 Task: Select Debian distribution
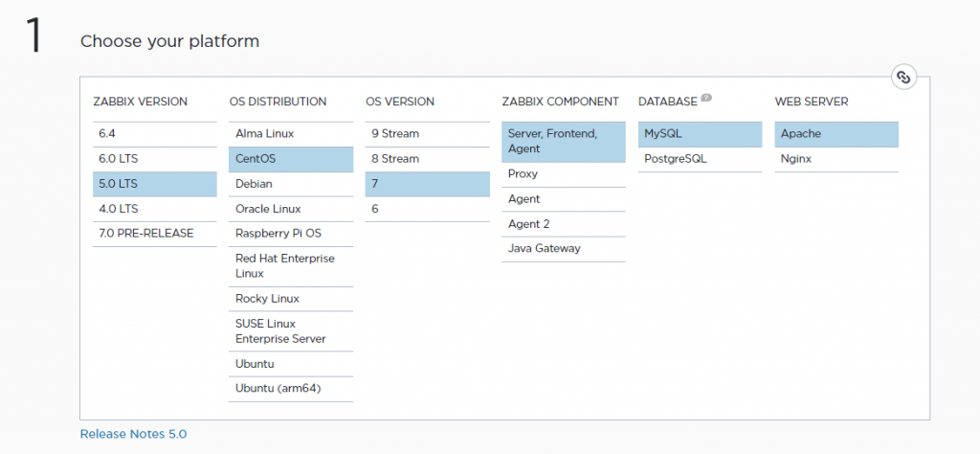[290, 184]
